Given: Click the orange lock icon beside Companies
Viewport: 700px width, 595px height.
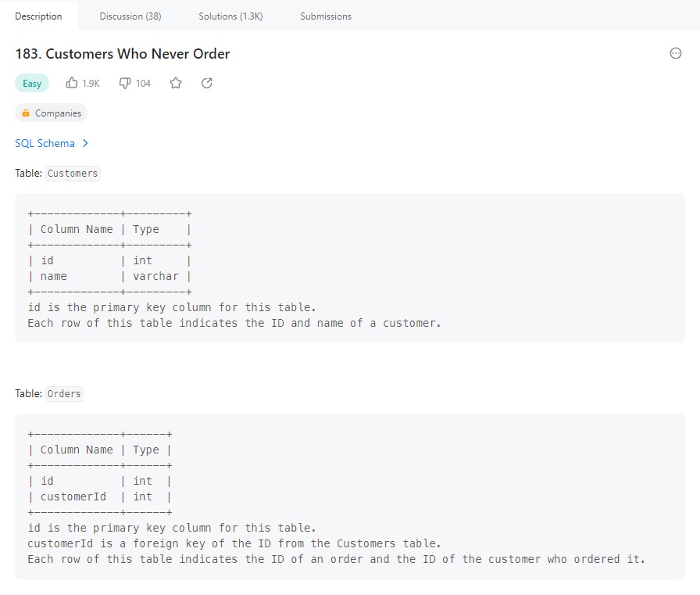Looking at the screenshot, I should [26, 113].
